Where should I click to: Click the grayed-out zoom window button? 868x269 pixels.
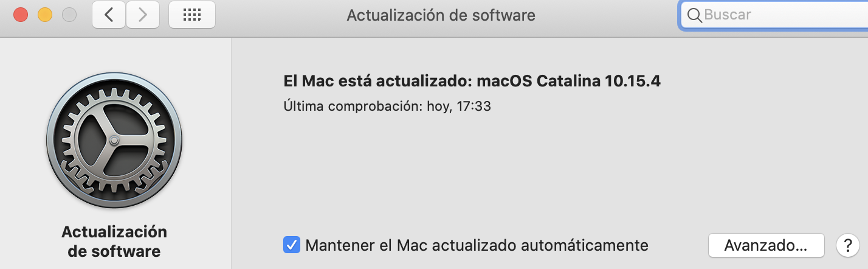point(69,15)
